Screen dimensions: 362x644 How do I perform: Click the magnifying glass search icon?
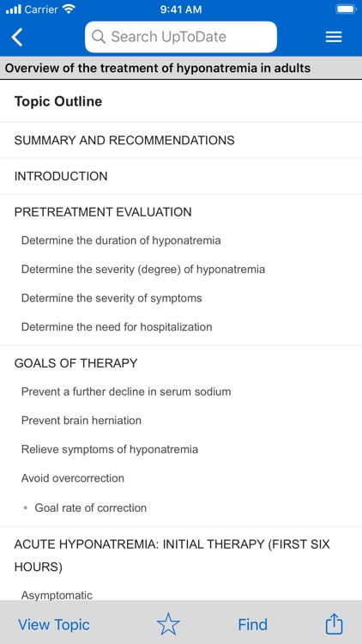click(99, 37)
